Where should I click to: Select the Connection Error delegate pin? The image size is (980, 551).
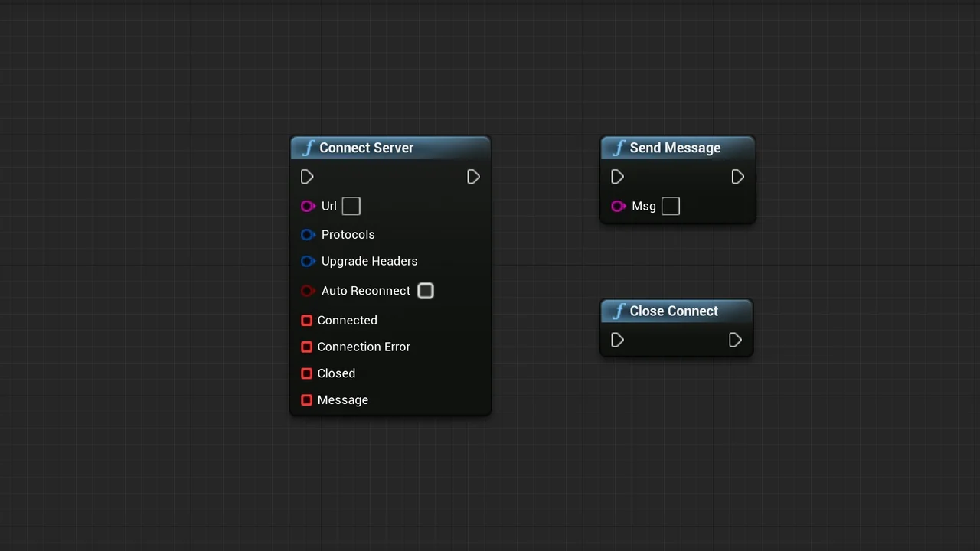[306, 347]
